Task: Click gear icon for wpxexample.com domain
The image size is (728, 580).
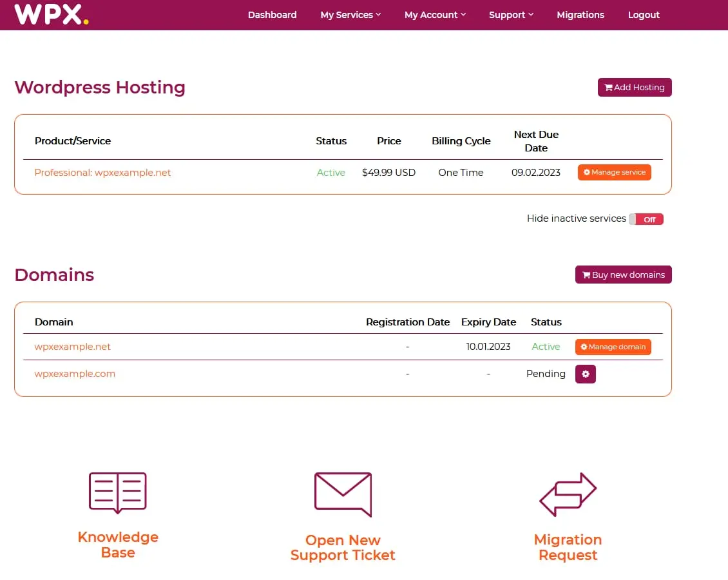Action: pos(585,374)
